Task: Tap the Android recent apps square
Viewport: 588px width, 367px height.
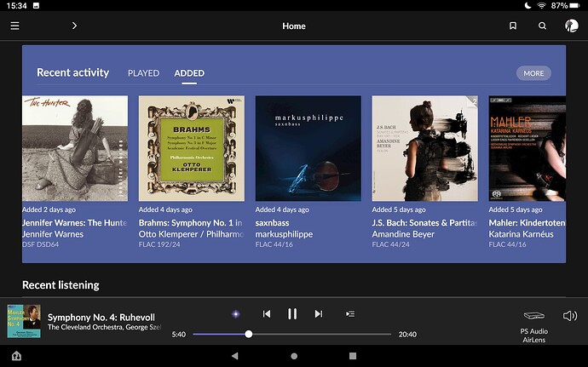Action: click(353, 356)
